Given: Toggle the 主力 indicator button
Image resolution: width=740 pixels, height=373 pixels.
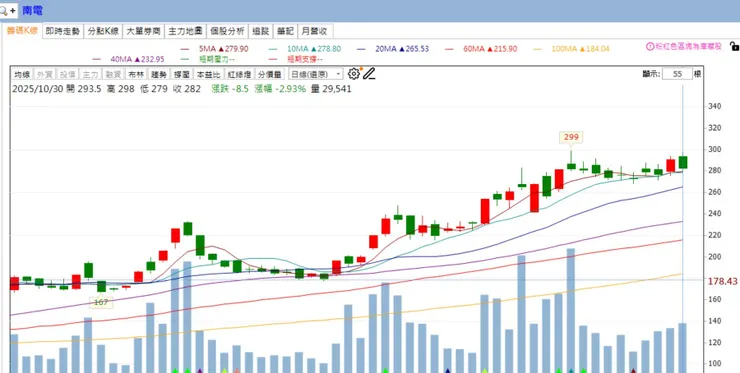Looking at the screenshot, I should point(90,74).
